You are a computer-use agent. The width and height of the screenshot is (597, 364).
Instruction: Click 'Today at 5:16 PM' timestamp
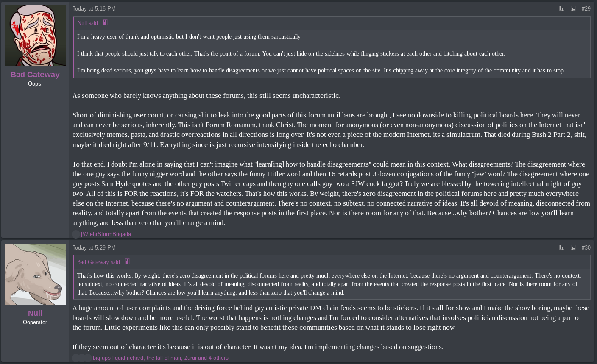point(94,8)
